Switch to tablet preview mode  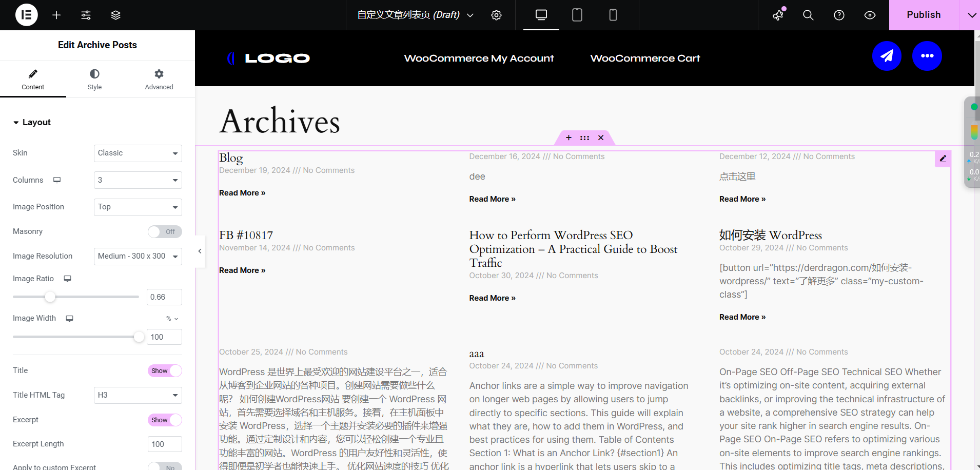click(577, 15)
